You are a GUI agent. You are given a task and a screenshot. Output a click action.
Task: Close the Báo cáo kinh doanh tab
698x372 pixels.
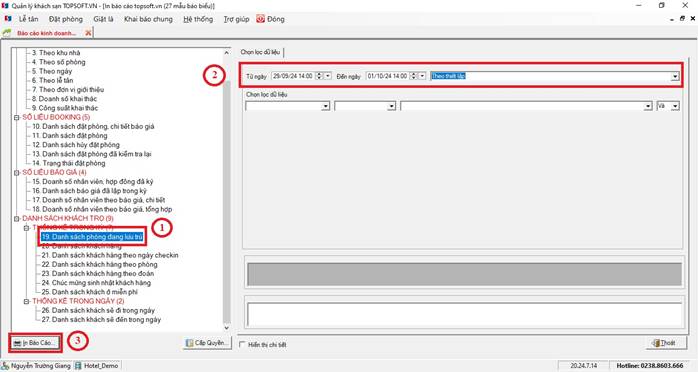click(88, 33)
